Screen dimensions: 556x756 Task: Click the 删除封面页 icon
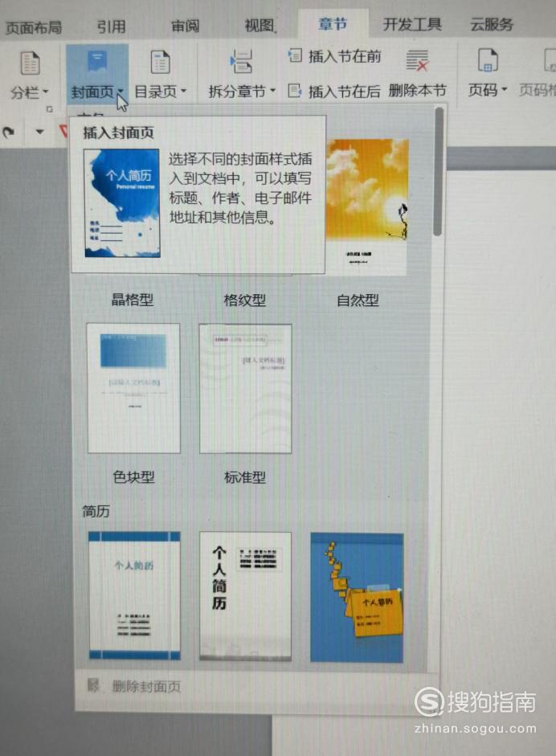93,685
